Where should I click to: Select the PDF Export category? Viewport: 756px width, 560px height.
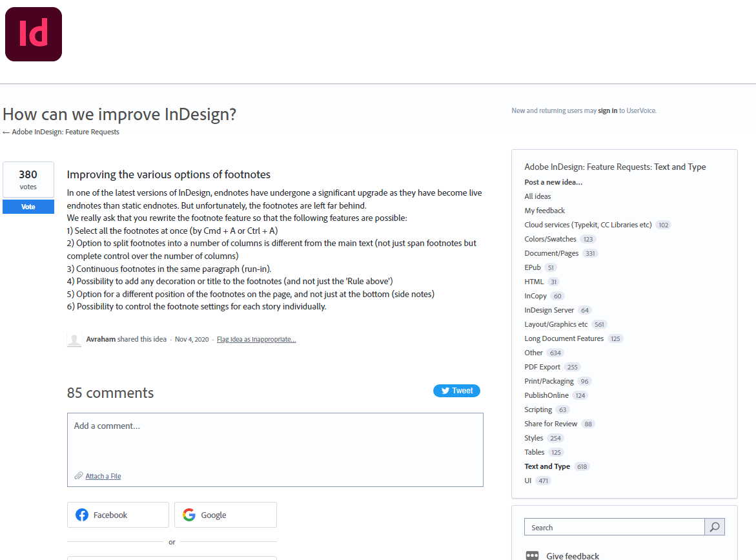click(x=542, y=367)
